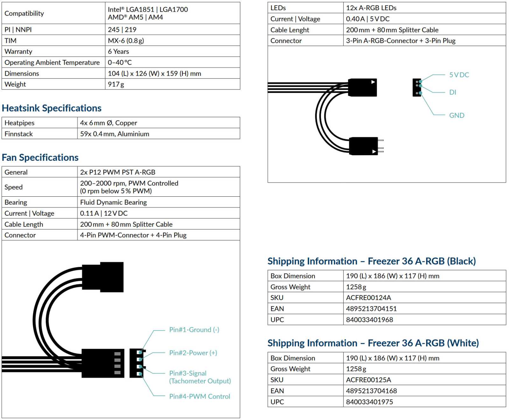Click the 4-pin PWM connector pinout drawing
This screenshot has height=420, width=509.
[137, 363]
